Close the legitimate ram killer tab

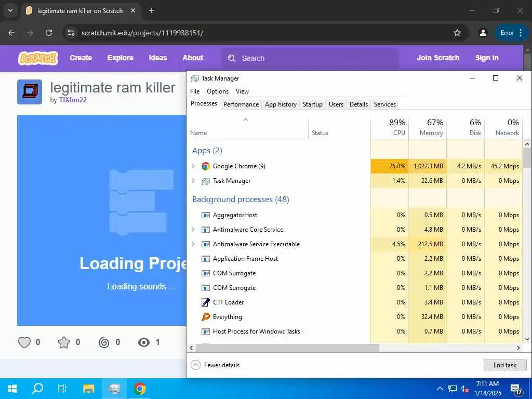pos(133,10)
